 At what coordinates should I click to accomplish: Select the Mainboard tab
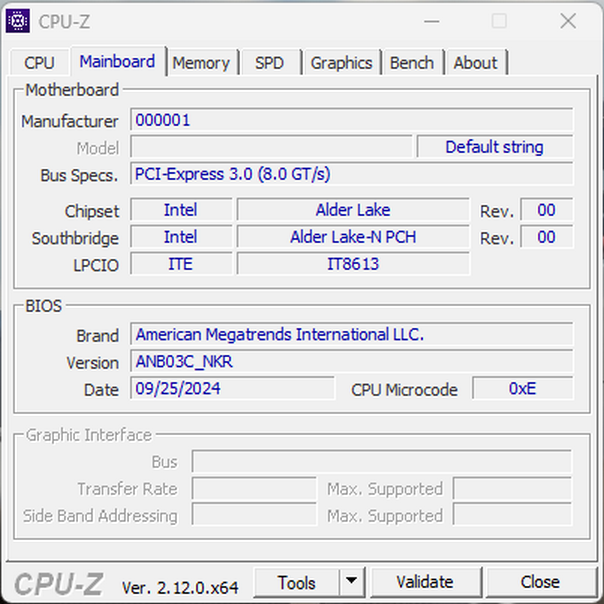(x=117, y=62)
